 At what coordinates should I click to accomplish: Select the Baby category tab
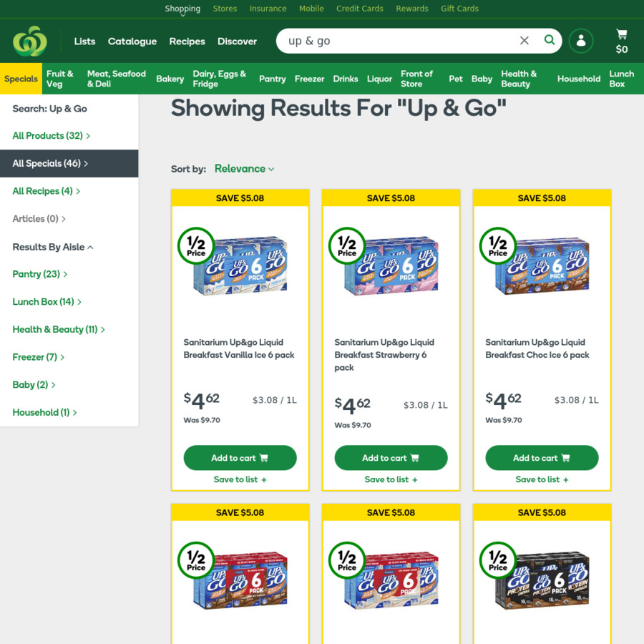click(482, 79)
